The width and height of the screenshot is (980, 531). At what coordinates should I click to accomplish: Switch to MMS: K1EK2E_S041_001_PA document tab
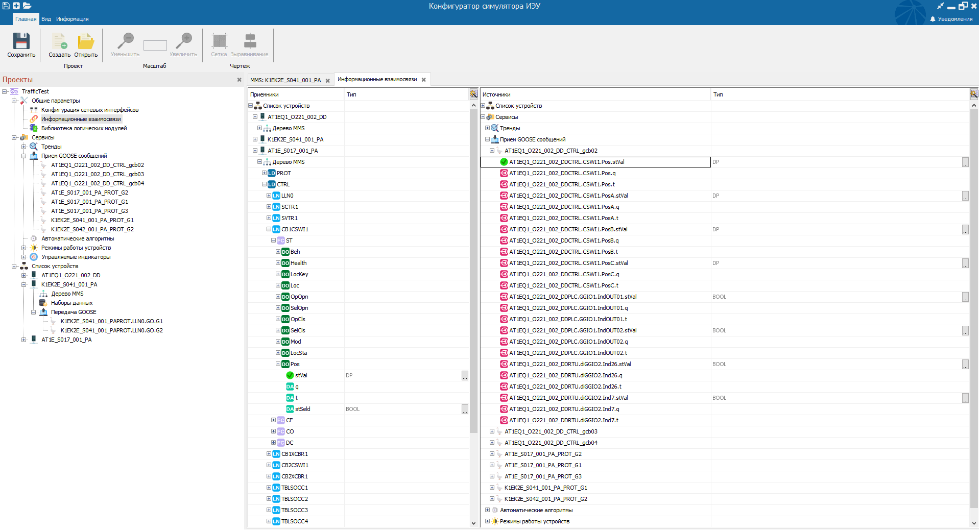285,80
